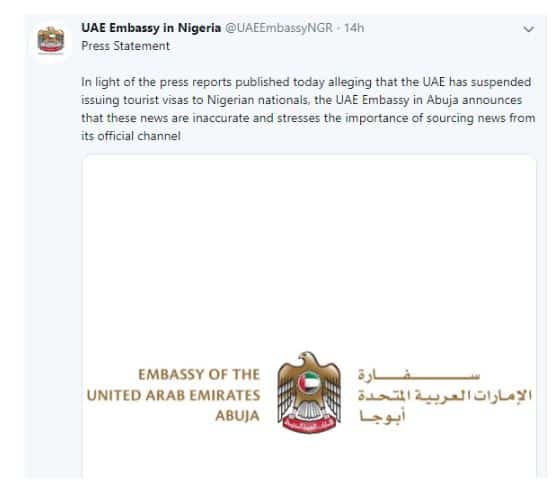Click the phrase 'its official channel' in tweet
This screenshot has width=559, height=482.
click(131, 136)
